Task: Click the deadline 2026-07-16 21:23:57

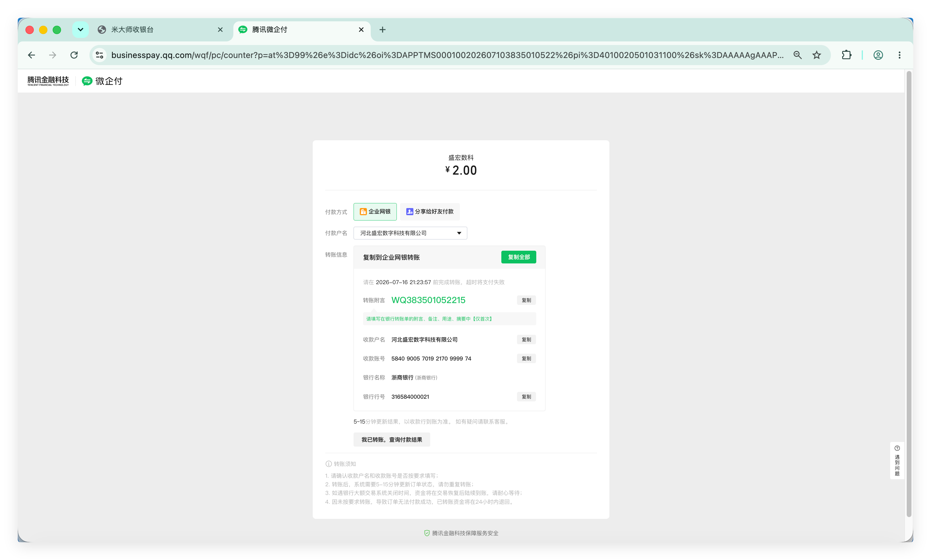Action: [403, 282]
